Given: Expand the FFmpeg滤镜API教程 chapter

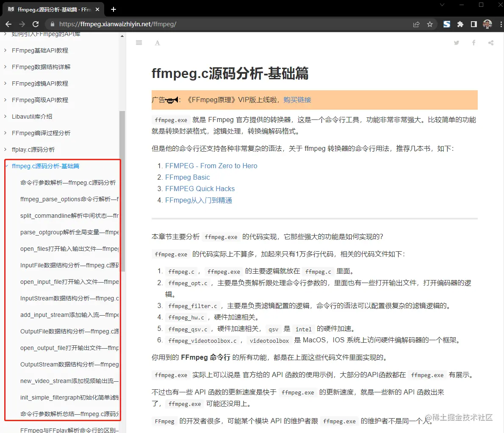Looking at the screenshot, I should tap(5, 83).
